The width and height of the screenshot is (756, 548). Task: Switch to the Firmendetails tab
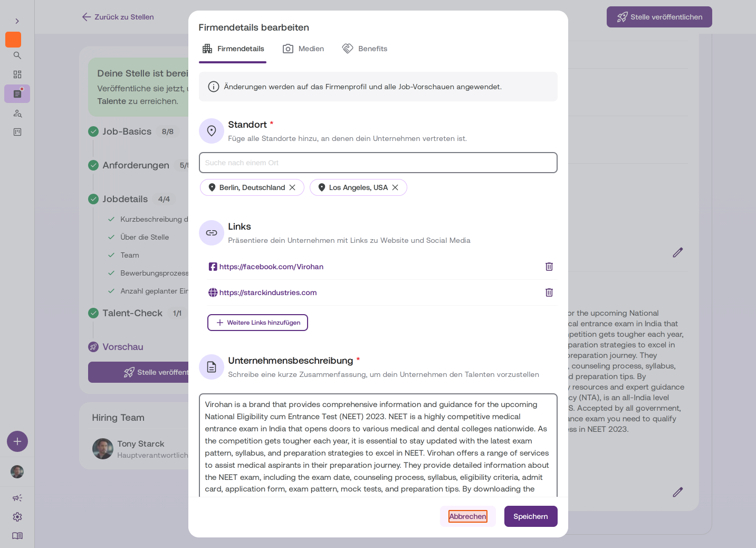233,49
